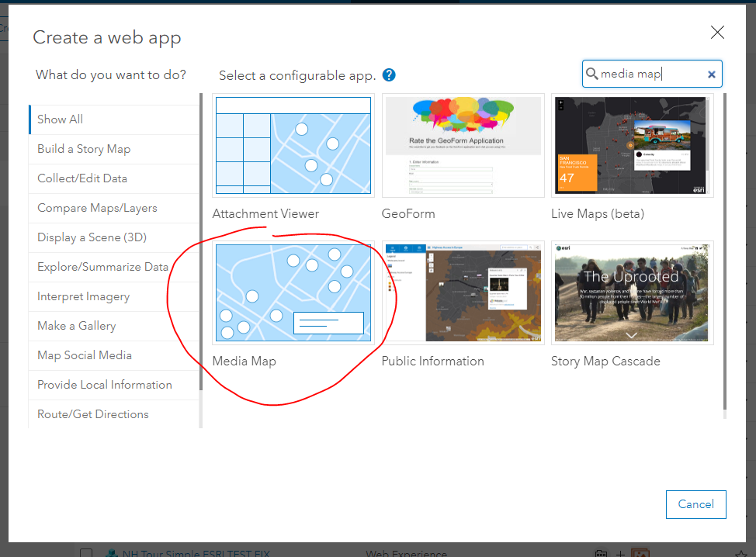Open NH Tour Simple ESRI TEST FIX item
The height and width of the screenshot is (557, 756).
pyautogui.click(x=196, y=553)
